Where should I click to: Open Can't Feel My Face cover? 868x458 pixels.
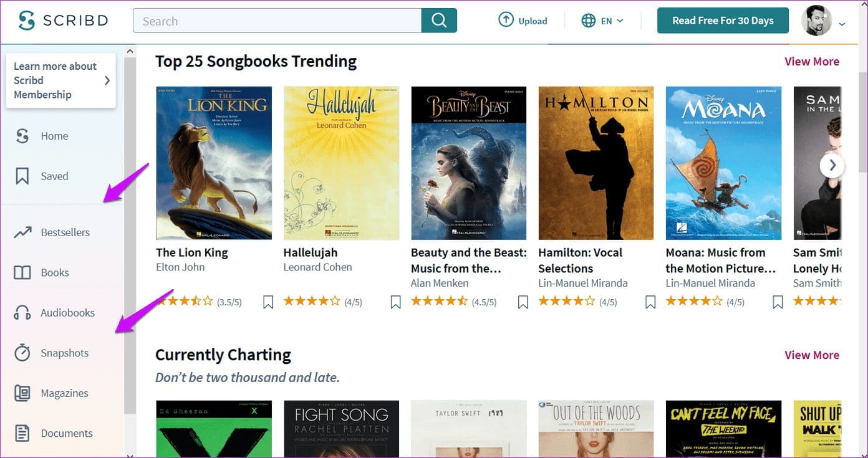coord(723,429)
